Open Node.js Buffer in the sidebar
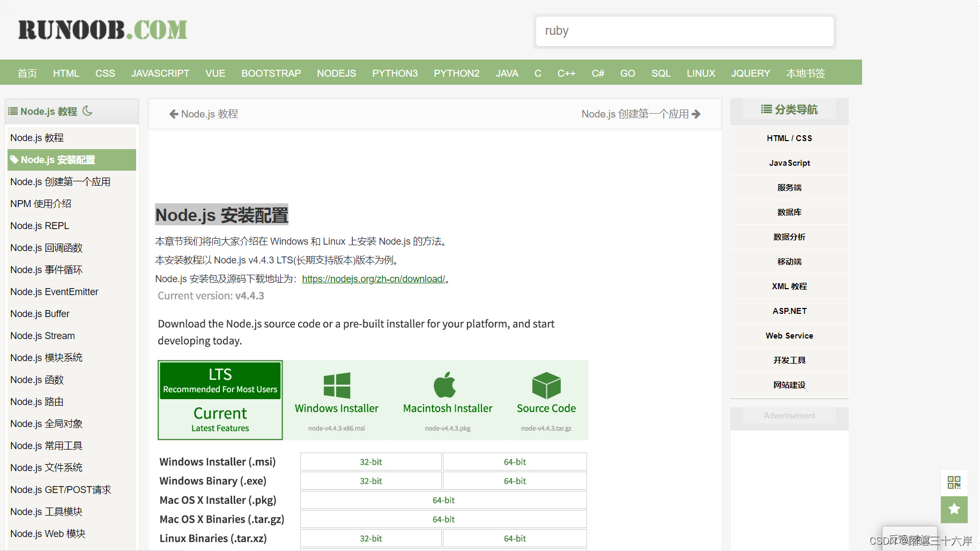Image resolution: width=980 pixels, height=551 pixels. click(72, 314)
